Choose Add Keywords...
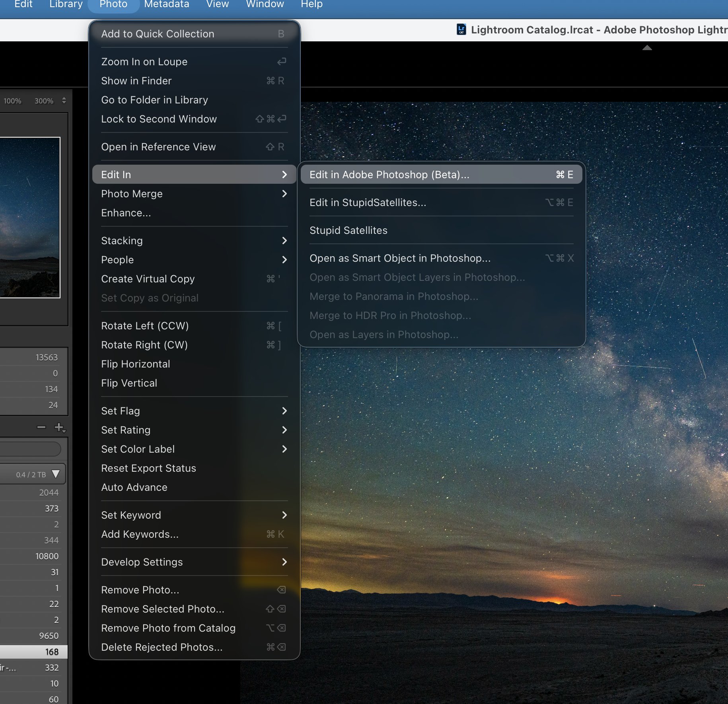 tap(194, 534)
